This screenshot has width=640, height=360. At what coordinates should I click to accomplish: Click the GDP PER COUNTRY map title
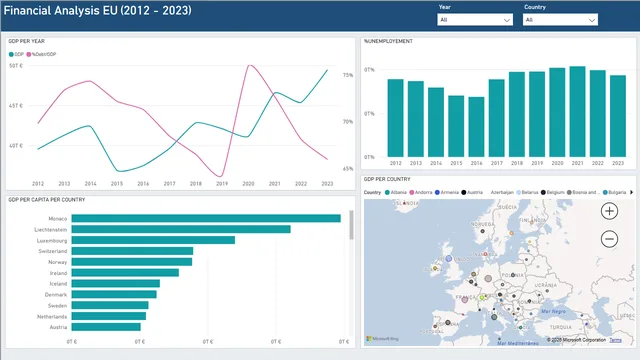[387, 179]
